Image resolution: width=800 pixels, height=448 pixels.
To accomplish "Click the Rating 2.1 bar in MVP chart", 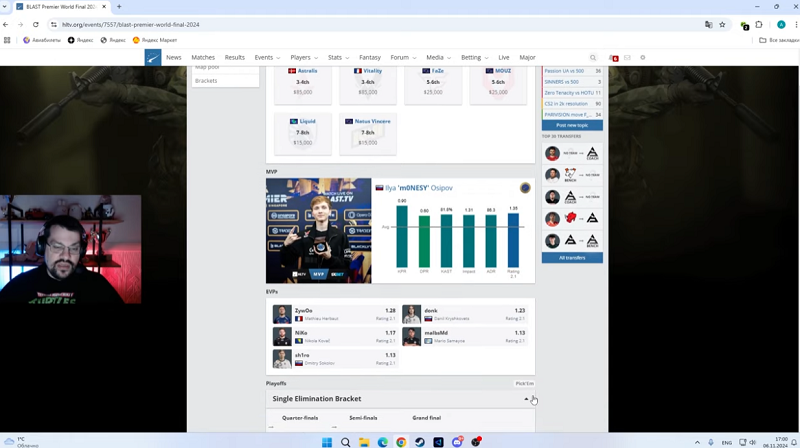I will point(513,240).
